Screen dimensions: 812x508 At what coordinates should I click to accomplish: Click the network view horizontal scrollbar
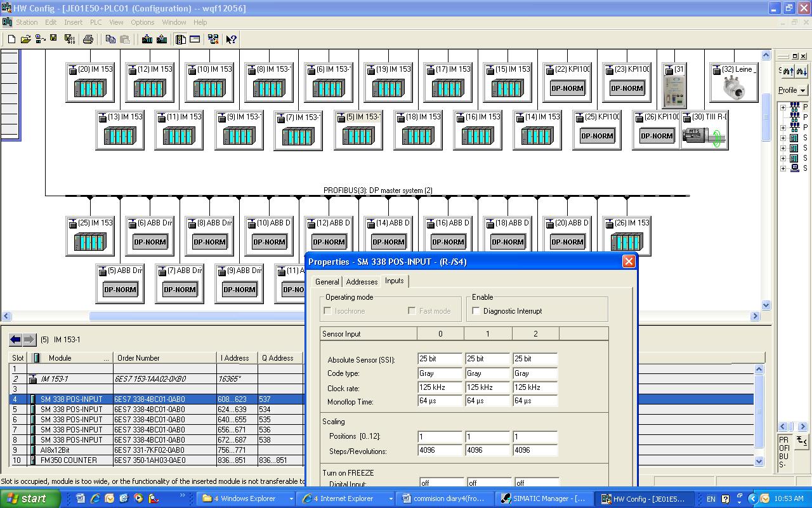(381, 316)
